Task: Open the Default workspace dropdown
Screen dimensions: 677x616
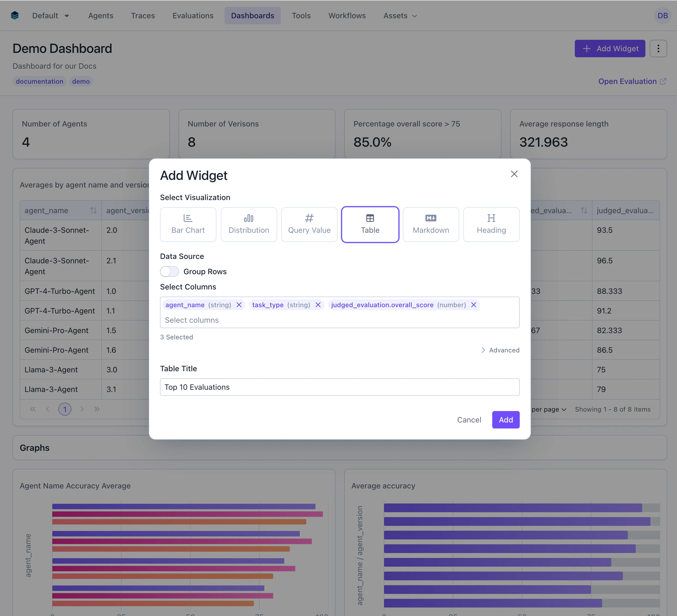Action: (x=51, y=16)
